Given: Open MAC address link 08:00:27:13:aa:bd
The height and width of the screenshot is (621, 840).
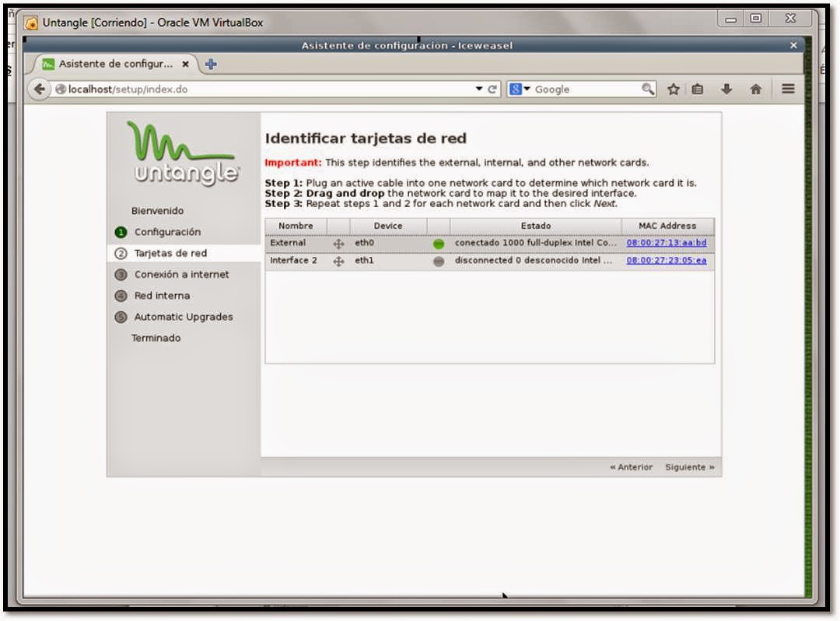Looking at the screenshot, I should [665, 243].
